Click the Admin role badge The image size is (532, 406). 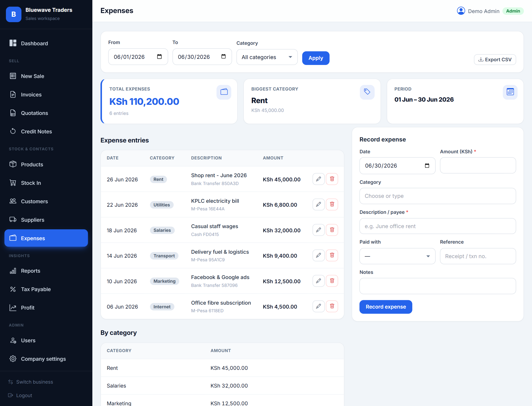(513, 11)
